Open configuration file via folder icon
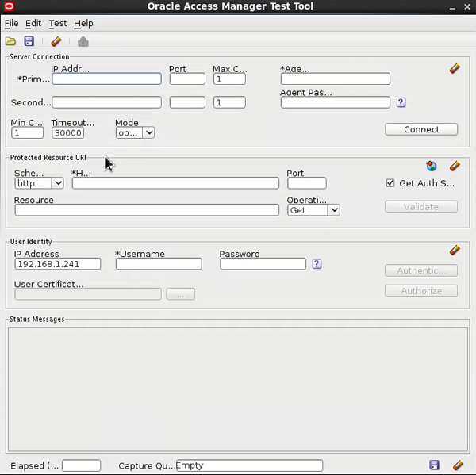 click(x=10, y=41)
